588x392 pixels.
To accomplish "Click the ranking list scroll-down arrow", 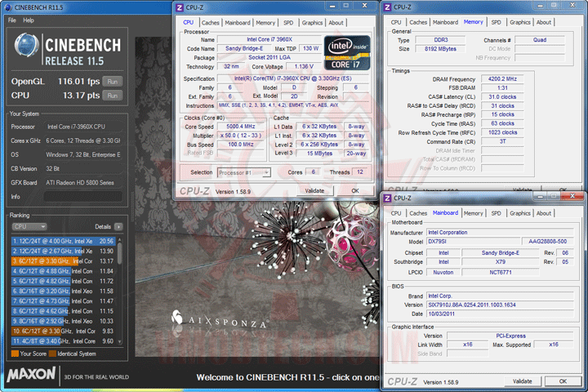I will coord(120,341).
